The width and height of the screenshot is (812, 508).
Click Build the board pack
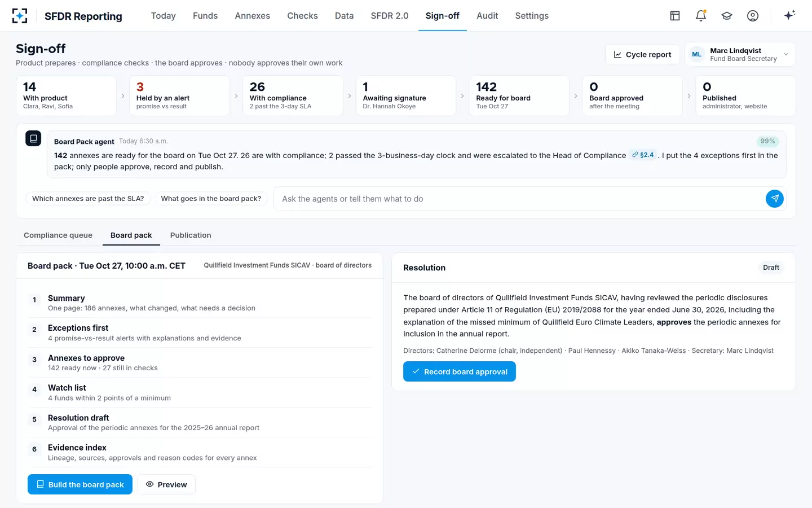click(80, 484)
